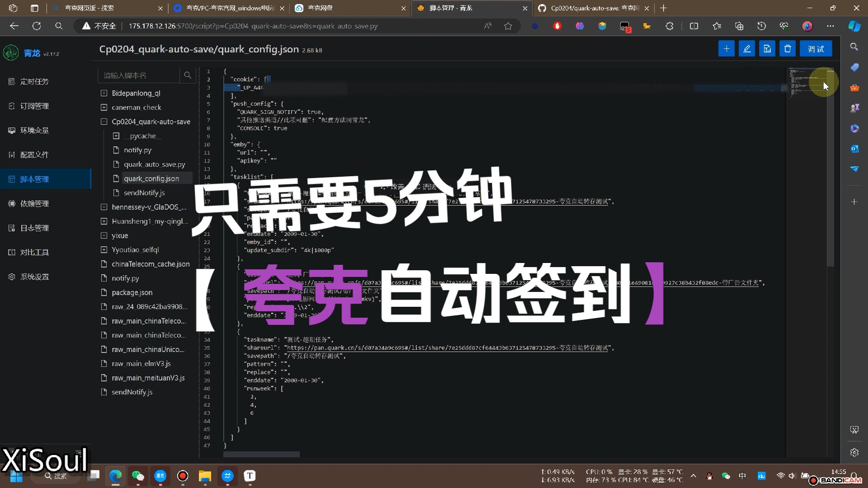Toggle split screen icon in toolbar

[694, 26]
